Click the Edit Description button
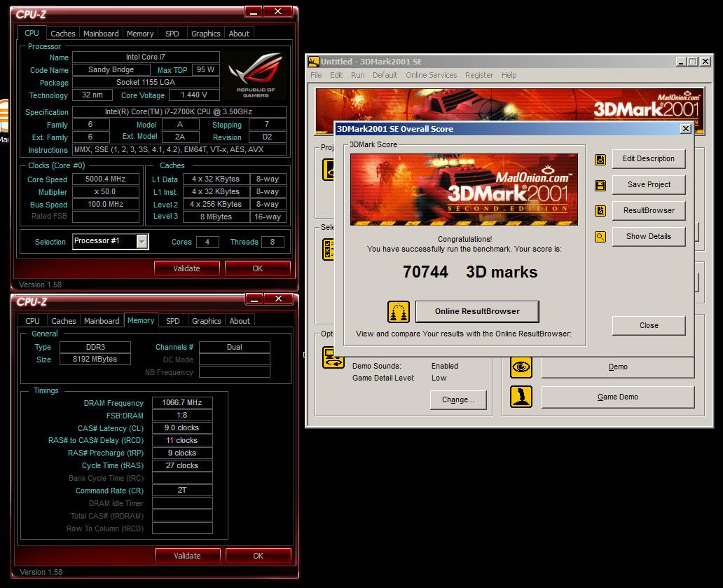Image resolution: width=723 pixels, height=588 pixels. pyautogui.click(x=648, y=158)
